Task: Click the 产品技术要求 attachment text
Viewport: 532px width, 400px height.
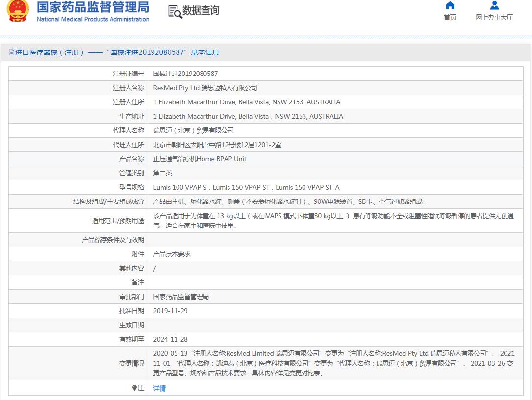Action: 172,254
